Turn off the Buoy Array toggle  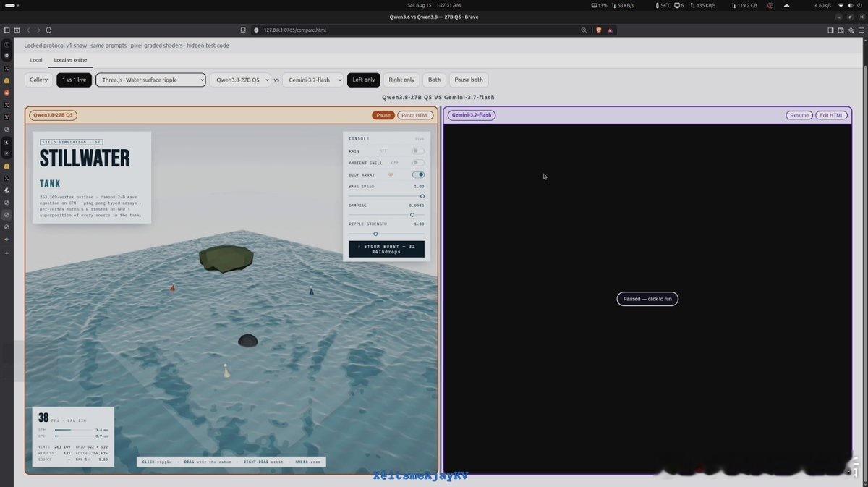click(x=418, y=174)
